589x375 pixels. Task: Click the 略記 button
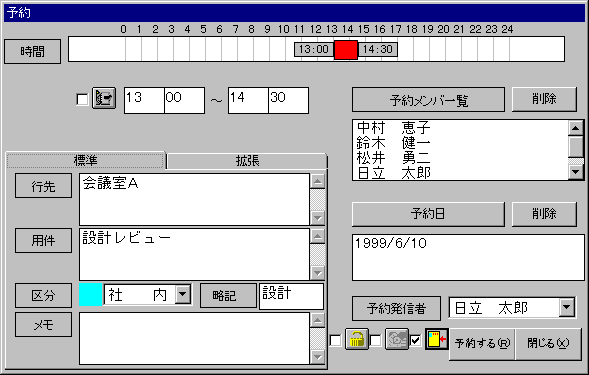click(228, 295)
